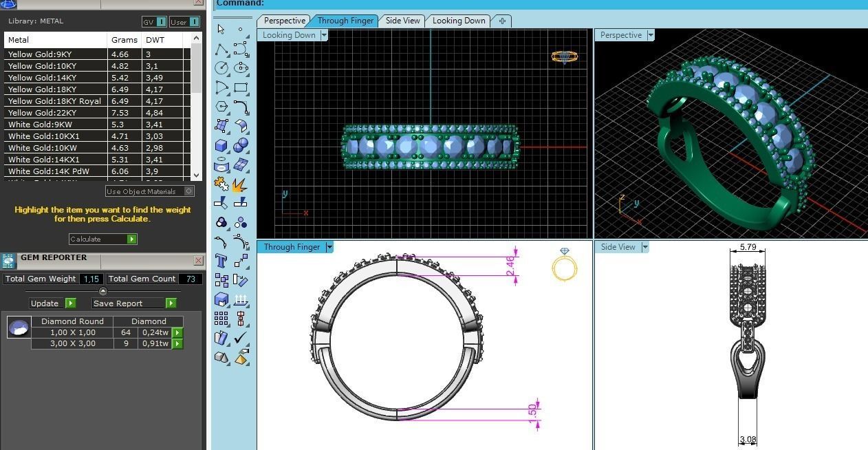The height and width of the screenshot is (450, 868).
Task: Click the Metal column header
Action: click(56, 40)
